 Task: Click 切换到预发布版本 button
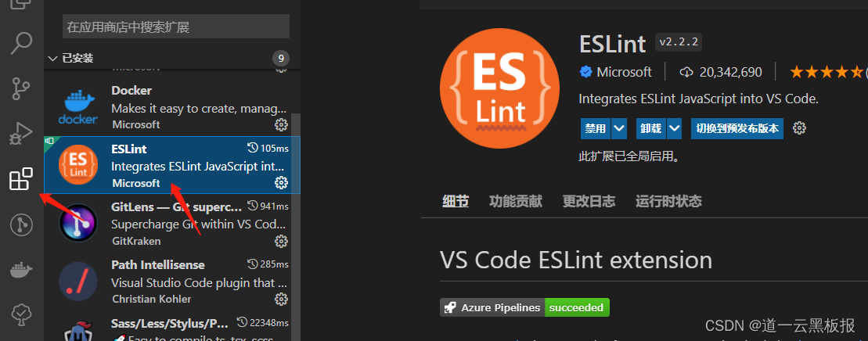737,128
